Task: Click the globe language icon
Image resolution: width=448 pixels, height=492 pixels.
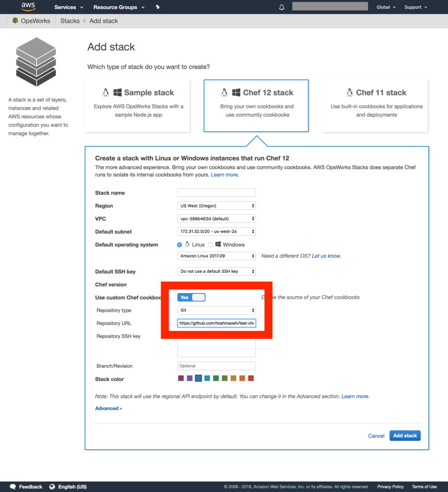Action: [52, 487]
